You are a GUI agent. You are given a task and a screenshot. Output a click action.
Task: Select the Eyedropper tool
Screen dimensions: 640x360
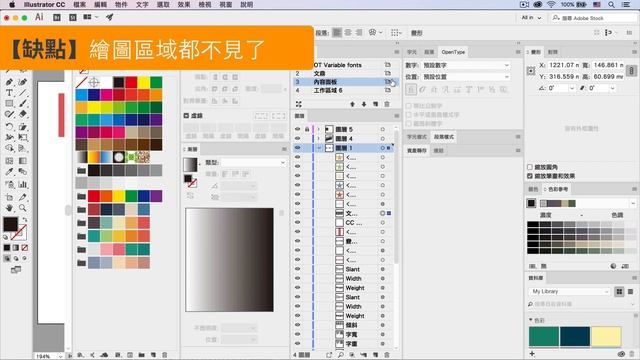coord(9,172)
